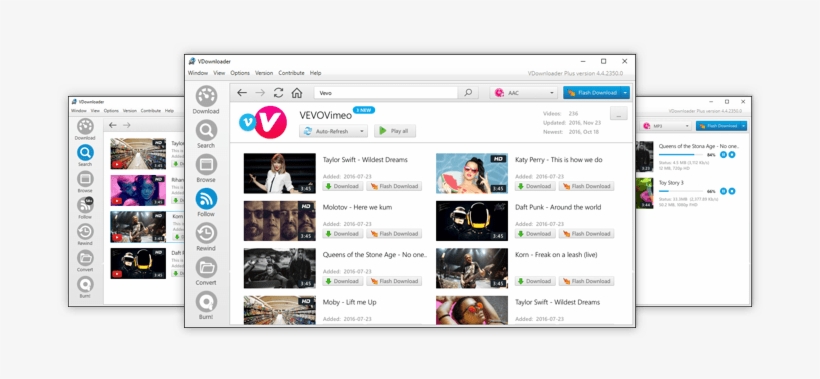This screenshot has width=820, height=379.
Task: Open the AAC format dropdown
Action: (x=523, y=93)
